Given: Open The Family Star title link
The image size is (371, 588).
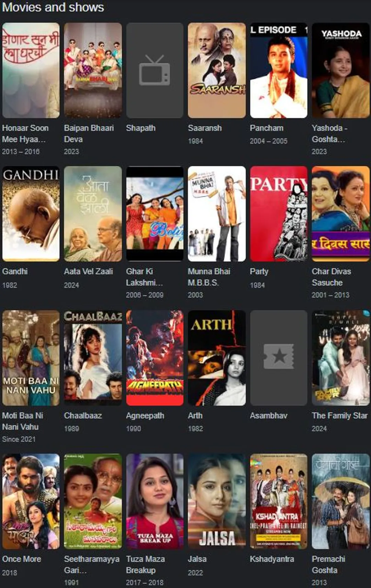Looking at the screenshot, I should (340, 416).
